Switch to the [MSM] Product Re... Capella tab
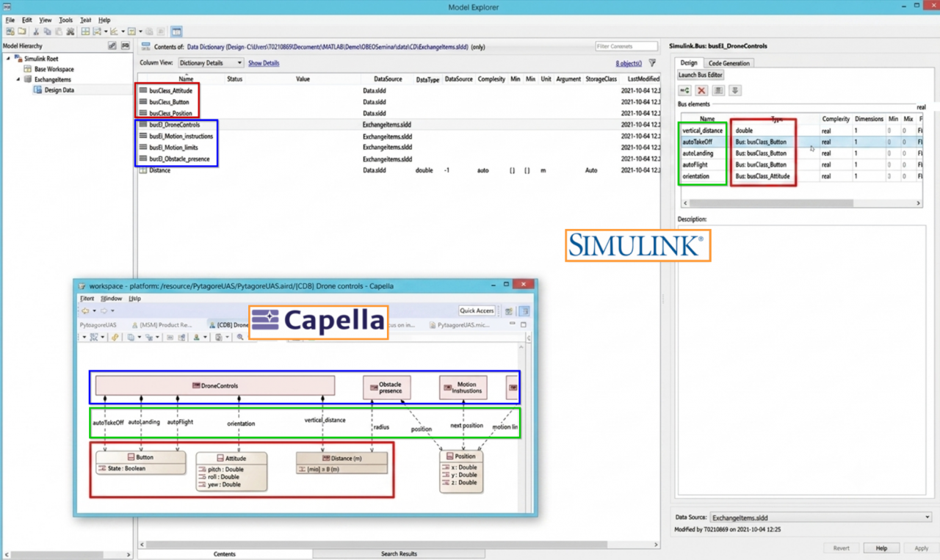 [162, 324]
